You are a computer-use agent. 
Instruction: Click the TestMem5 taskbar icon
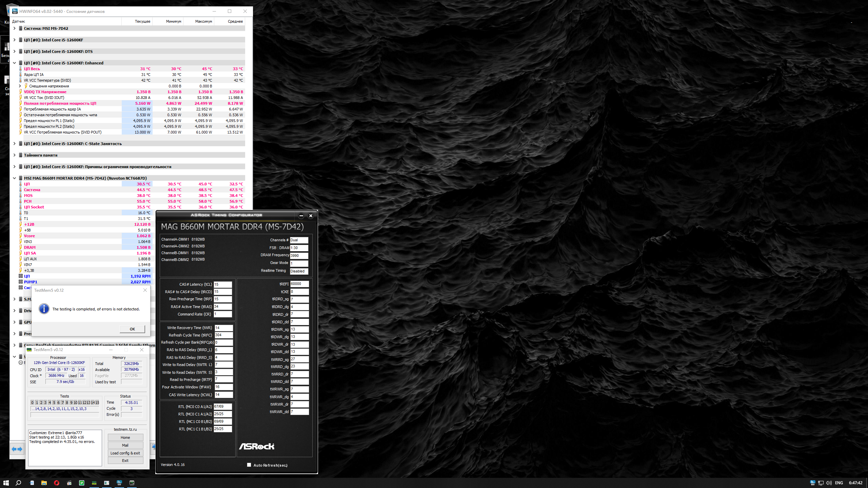94,483
